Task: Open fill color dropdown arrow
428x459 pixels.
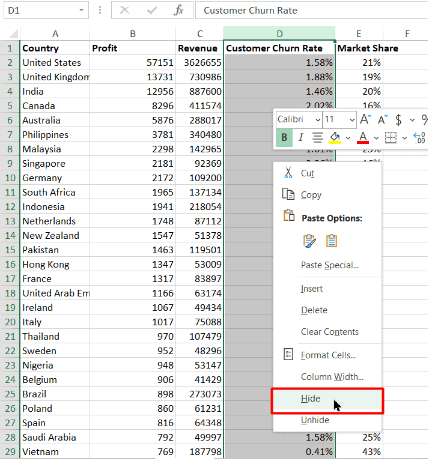Action: coord(348,138)
